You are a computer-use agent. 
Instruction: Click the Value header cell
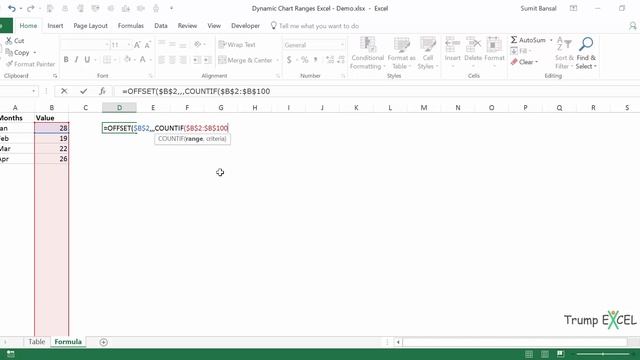click(x=51, y=118)
